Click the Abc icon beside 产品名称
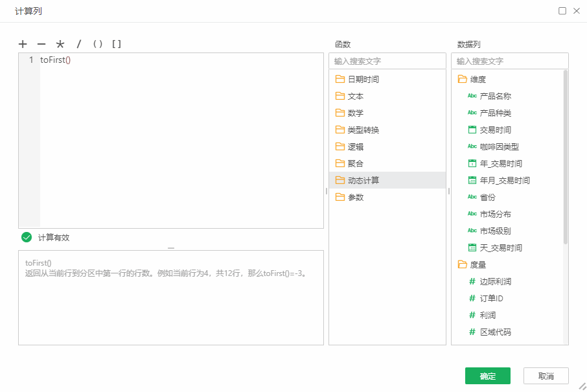587x392 pixels. pyautogui.click(x=471, y=96)
